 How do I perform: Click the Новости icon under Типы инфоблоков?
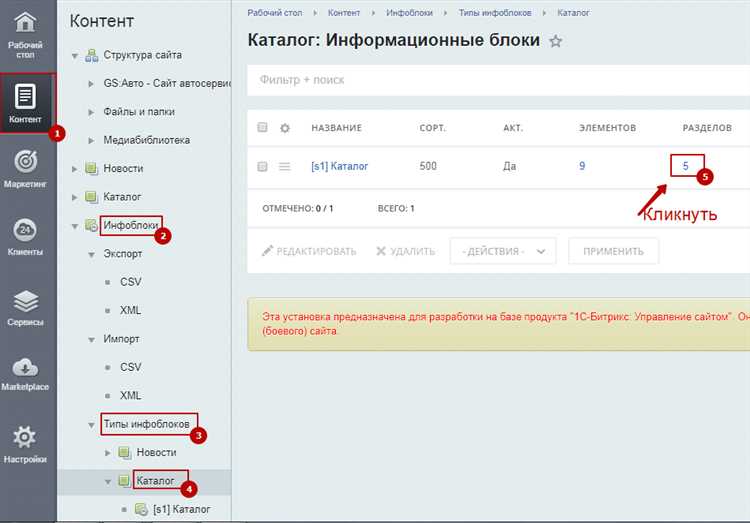pyautogui.click(x=124, y=452)
